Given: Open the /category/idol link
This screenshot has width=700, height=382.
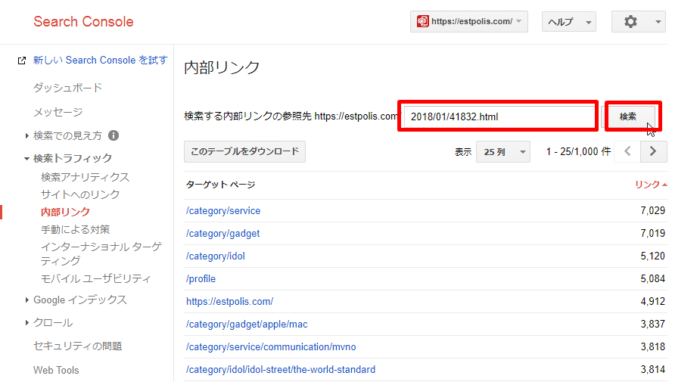Looking at the screenshot, I should (x=216, y=256).
